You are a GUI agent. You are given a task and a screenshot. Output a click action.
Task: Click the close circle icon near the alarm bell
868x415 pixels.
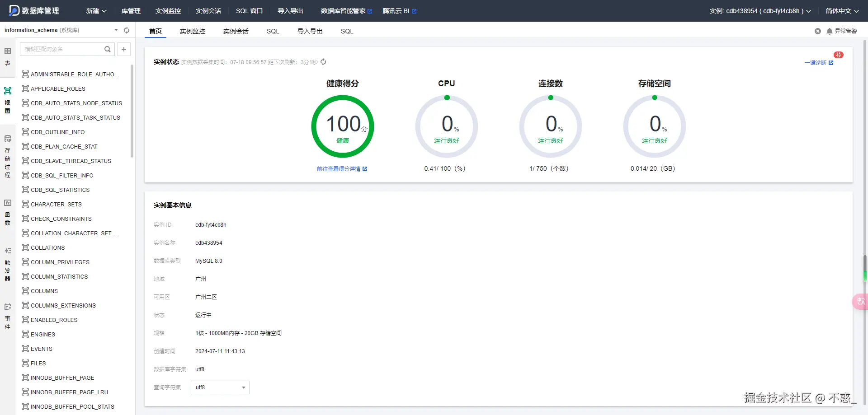tap(818, 31)
